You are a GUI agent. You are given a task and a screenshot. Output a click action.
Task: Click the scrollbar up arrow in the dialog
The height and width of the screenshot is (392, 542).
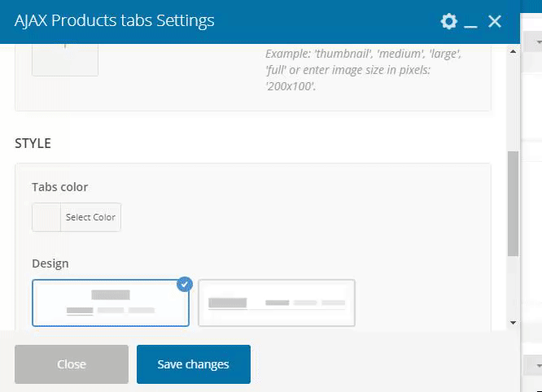[513, 51]
